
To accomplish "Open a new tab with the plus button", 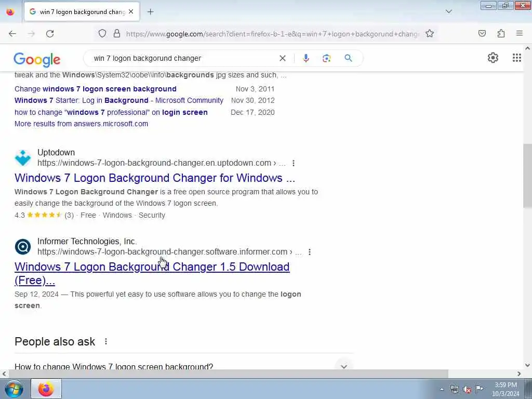I will pyautogui.click(x=150, y=12).
